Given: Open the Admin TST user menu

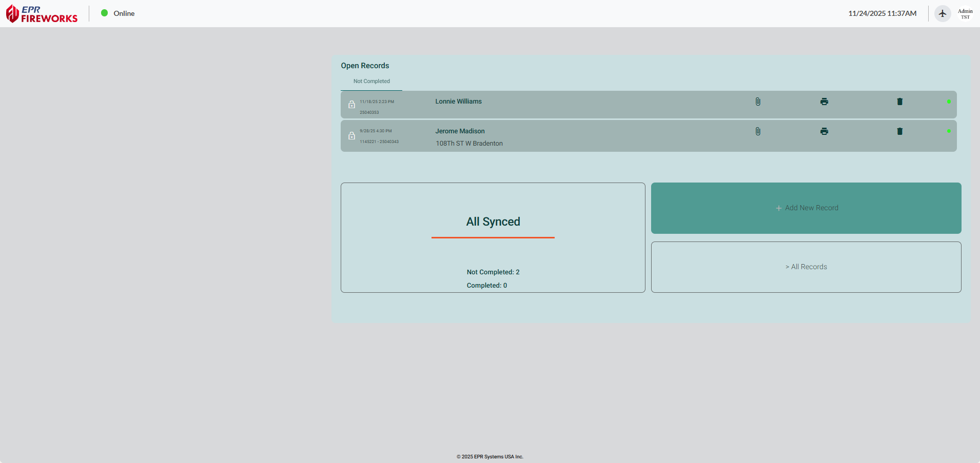Looking at the screenshot, I should pos(965,13).
